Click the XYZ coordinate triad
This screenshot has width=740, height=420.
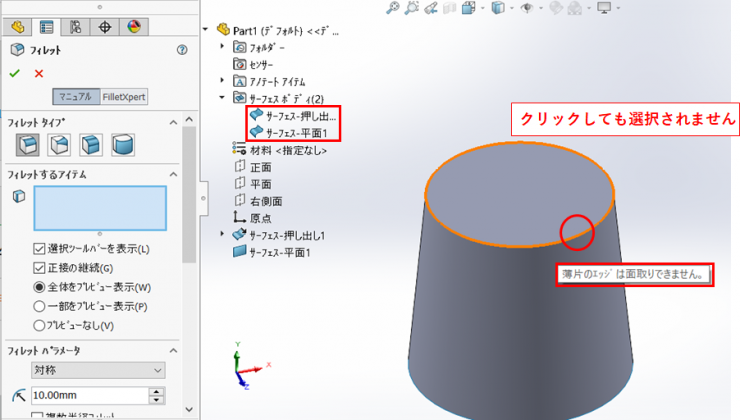[x=250, y=366]
